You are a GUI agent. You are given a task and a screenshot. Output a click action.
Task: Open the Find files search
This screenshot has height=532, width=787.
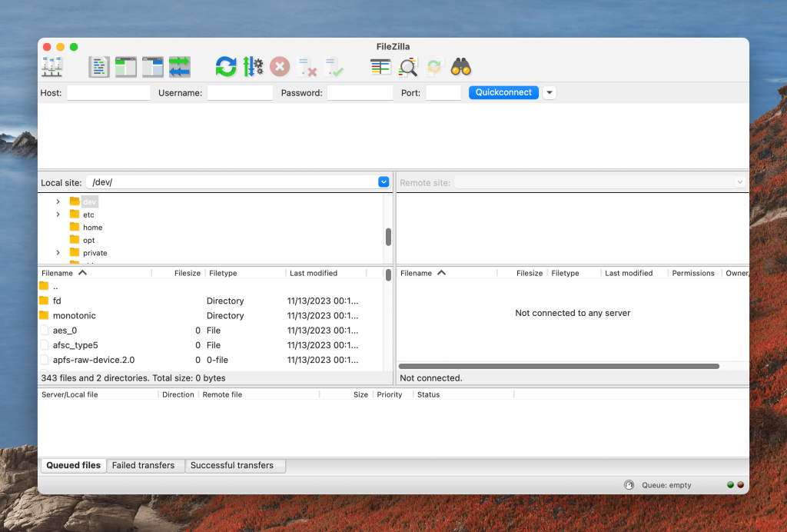460,67
